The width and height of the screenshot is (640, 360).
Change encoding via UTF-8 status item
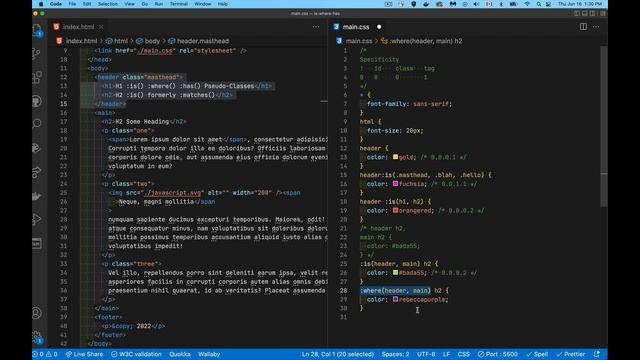pos(426,354)
